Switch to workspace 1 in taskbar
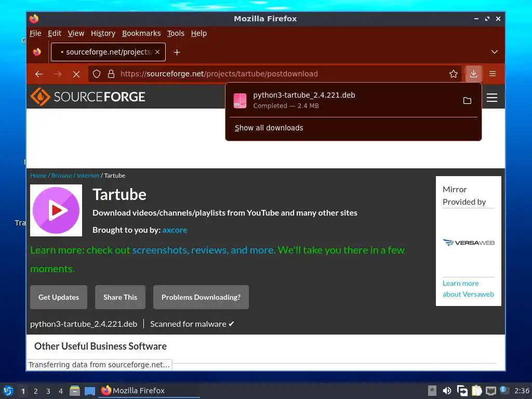Viewport: 532px width, 399px height. click(23, 391)
